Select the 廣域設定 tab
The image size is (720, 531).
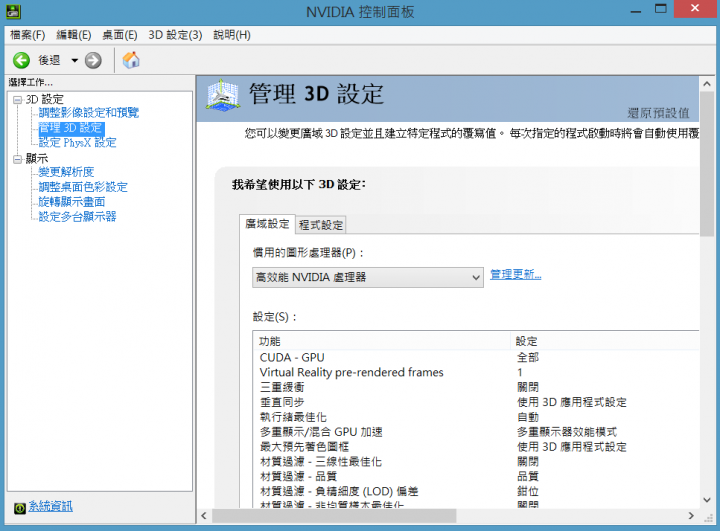coord(267,224)
